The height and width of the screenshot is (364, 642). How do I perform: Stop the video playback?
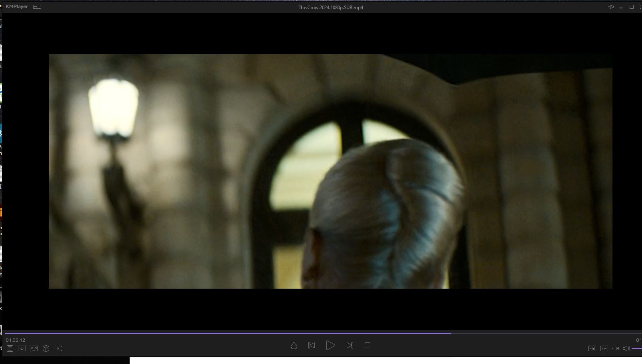tap(367, 345)
